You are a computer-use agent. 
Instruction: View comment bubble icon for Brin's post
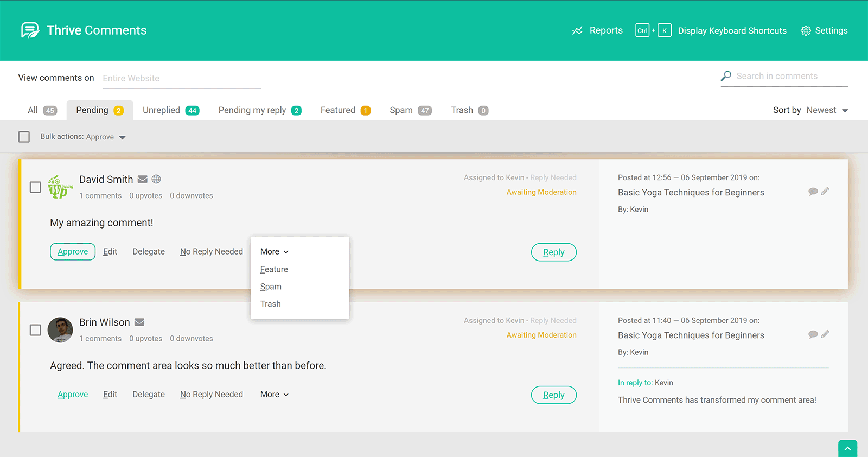(813, 334)
